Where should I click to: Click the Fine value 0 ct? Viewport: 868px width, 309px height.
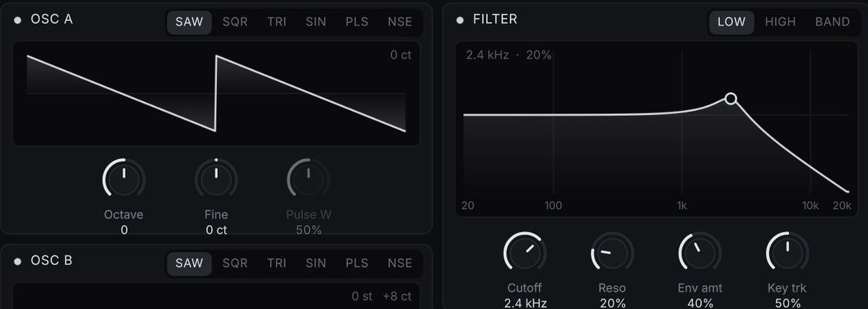pyautogui.click(x=216, y=230)
